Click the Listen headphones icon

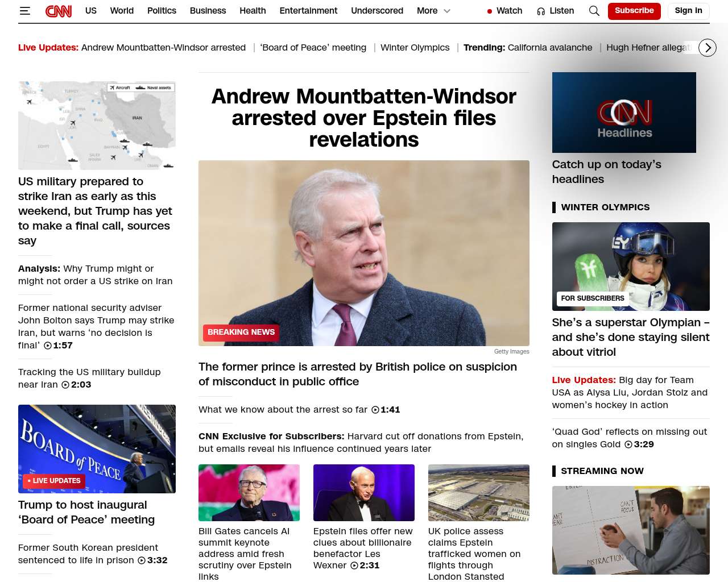[x=541, y=11]
